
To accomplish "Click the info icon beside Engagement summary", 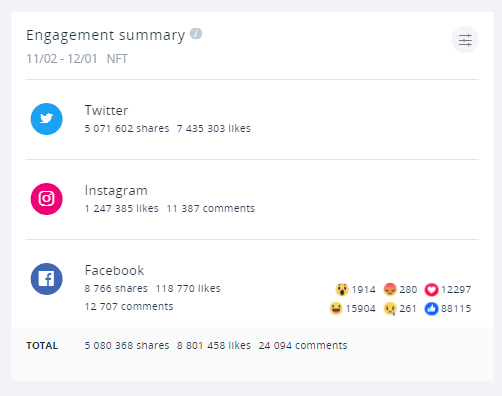I will pyautogui.click(x=196, y=34).
